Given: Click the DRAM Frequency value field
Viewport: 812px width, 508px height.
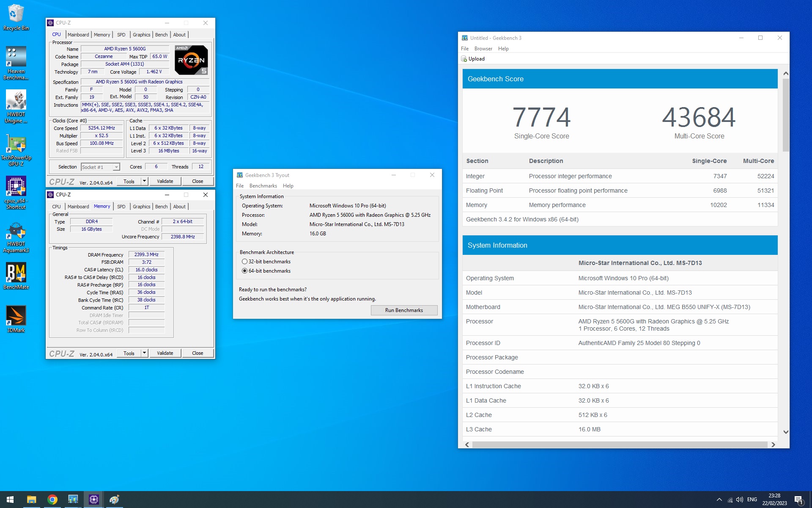Looking at the screenshot, I should [146, 254].
